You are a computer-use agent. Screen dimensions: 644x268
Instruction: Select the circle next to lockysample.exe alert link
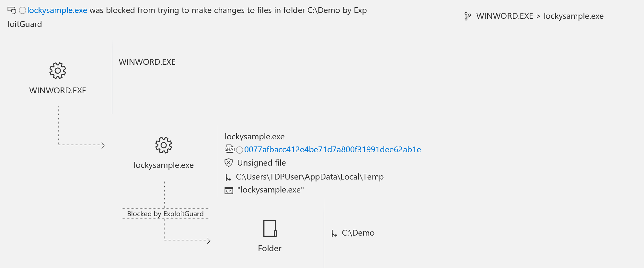[x=22, y=10]
